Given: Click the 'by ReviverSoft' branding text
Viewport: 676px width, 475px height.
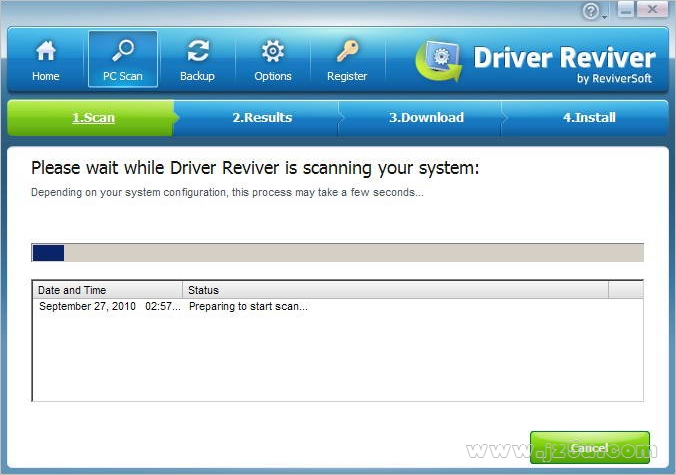Looking at the screenshot, I should click(x=614, y=78).
